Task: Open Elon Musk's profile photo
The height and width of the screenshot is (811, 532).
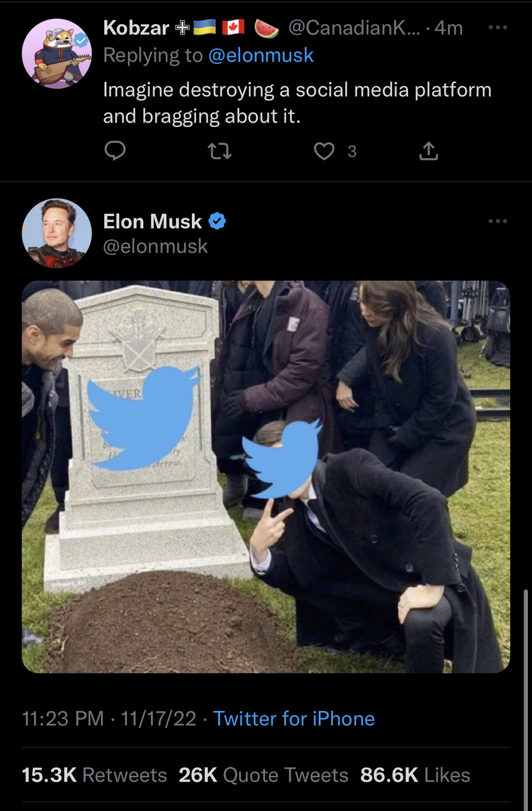Action: tap(56, 233)
